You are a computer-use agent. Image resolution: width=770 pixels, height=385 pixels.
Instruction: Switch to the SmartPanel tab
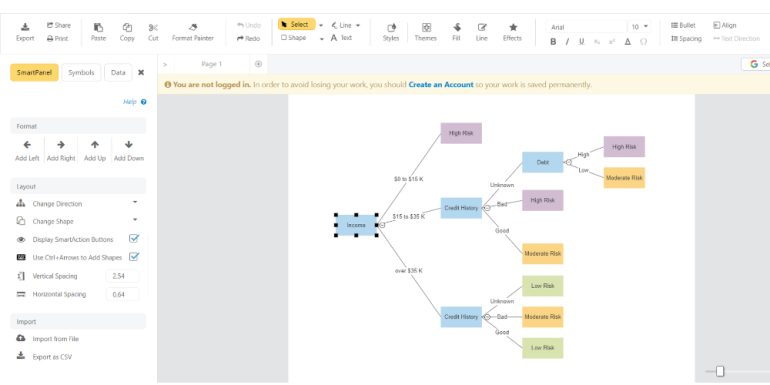[x=34, y=72]
